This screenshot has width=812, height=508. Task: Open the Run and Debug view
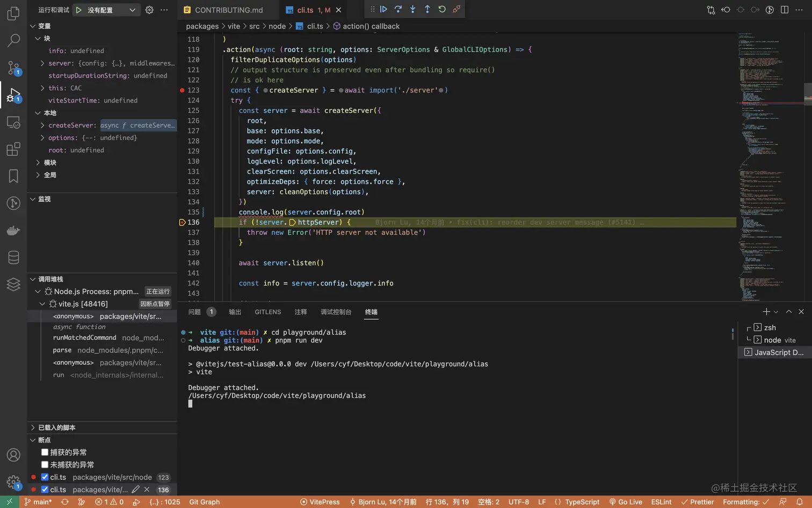13,95
